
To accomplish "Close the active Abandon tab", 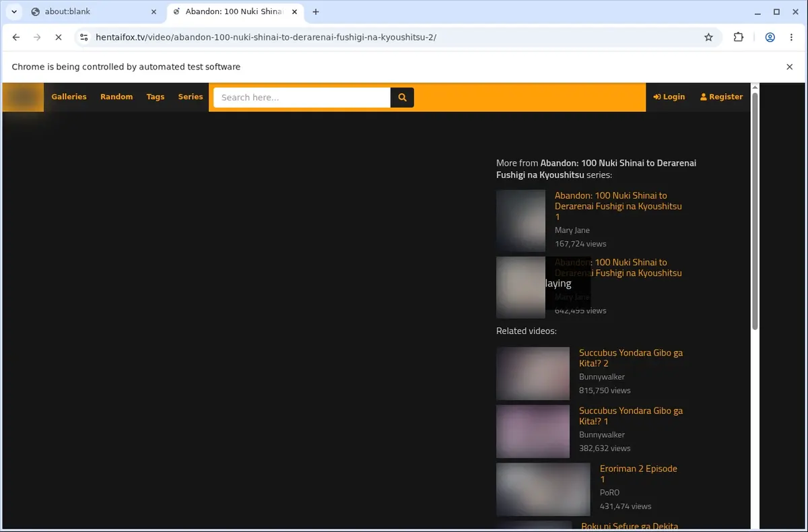I will (294, 11).
